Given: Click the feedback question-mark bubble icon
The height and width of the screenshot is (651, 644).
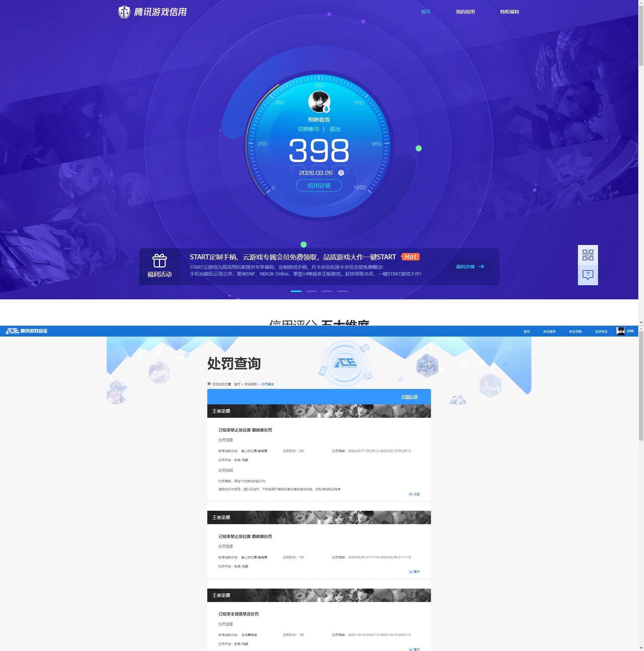Looking at the screenshot, I should pyautogui.click(x=588, y=275).
